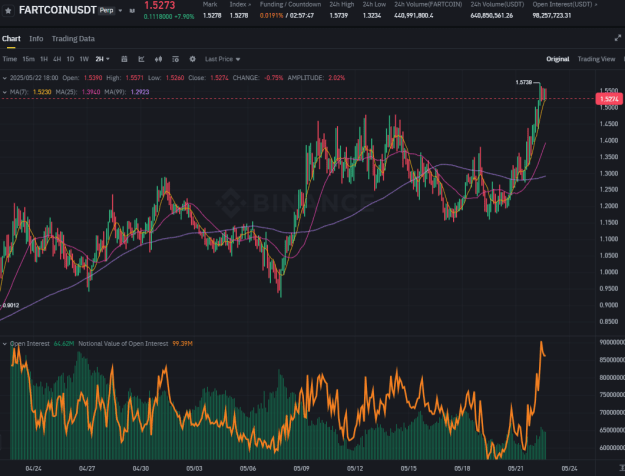
Task: Select the Time line chart option
Action: (10, 59)
